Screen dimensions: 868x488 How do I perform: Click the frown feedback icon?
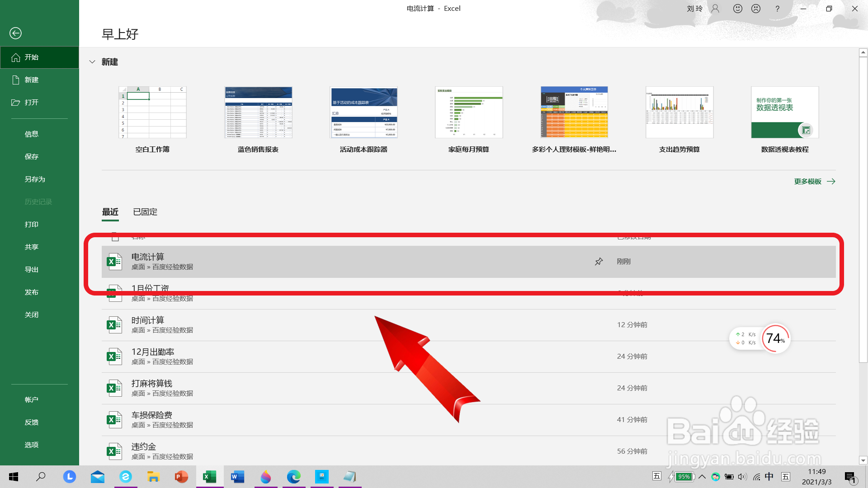(x=755, y=9)
